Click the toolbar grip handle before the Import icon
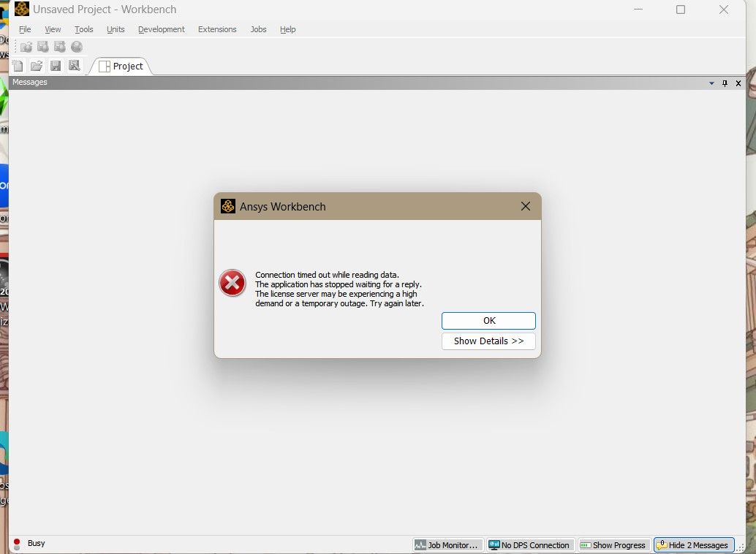This screenshot has height=554, width=756. [x=15, y=47]
